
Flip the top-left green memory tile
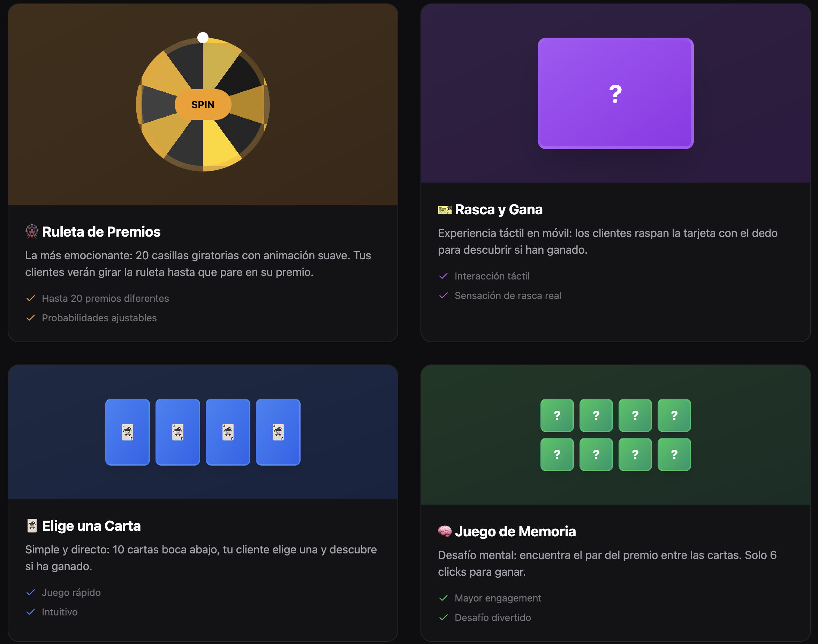pos(557,415)
